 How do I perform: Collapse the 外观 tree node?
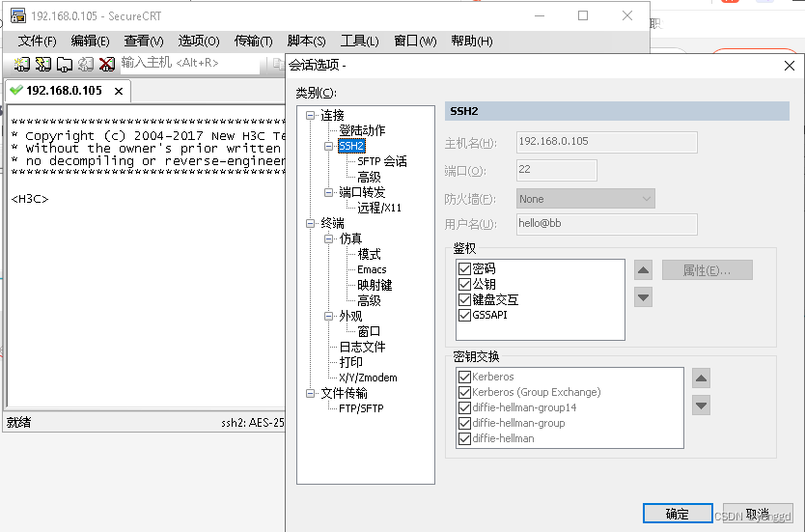pos(328,316)
